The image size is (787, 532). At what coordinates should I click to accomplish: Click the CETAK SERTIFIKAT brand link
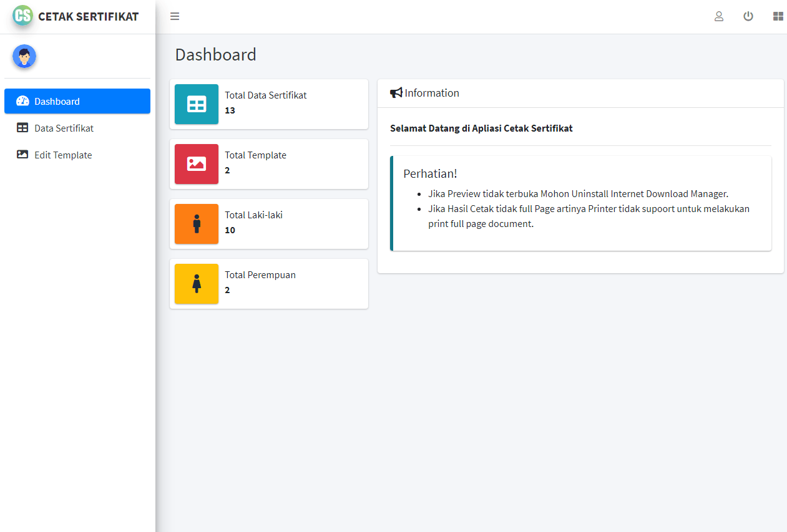88,16
